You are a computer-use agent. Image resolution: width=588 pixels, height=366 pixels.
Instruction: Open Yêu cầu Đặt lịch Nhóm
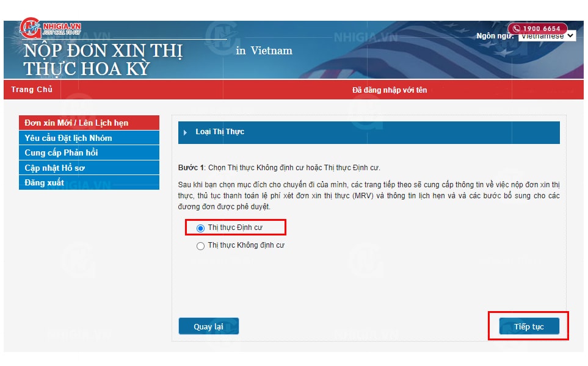(68, 138)
